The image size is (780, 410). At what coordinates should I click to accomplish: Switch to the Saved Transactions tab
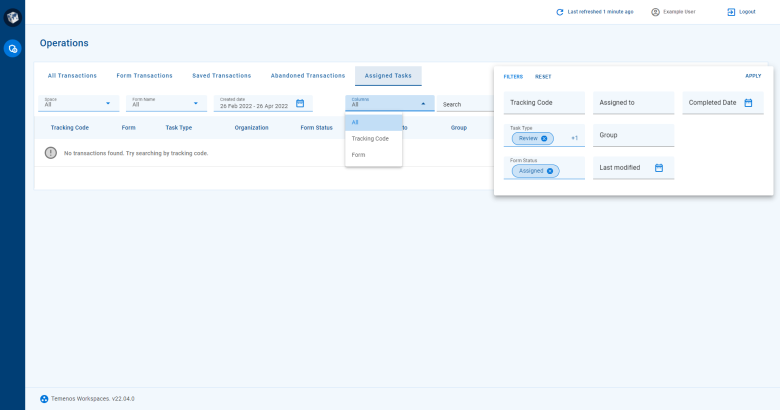tap(221, 76)
